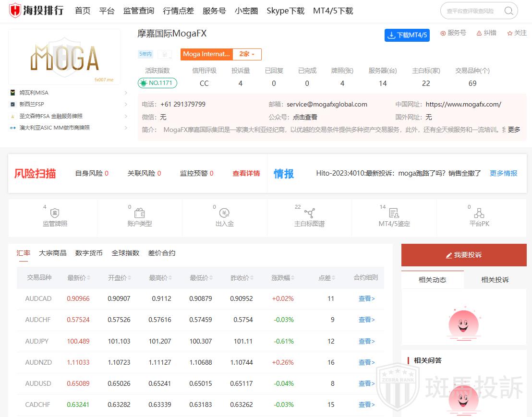Switch to the 大宗商品 tab
This screenshot has width=532, height=417.
(x=52, y=253)
